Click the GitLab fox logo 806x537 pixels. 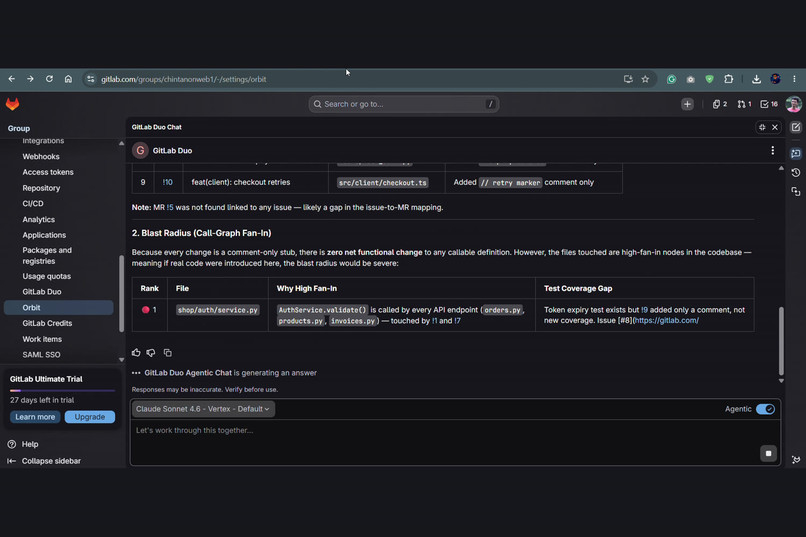tap(12, 104)
